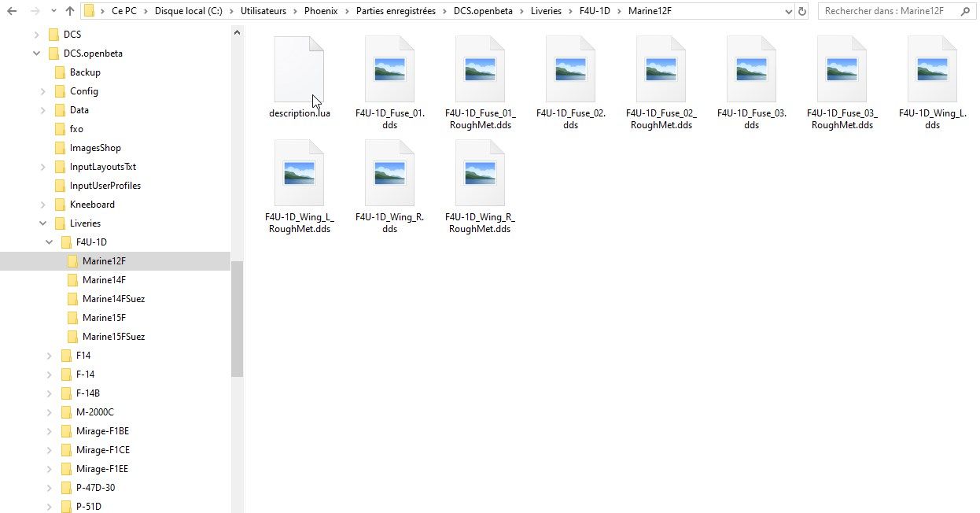The height and width of the screenshot is (513, 980).
Task: Expand the M-2000C folder node
Action: (50, 412)
